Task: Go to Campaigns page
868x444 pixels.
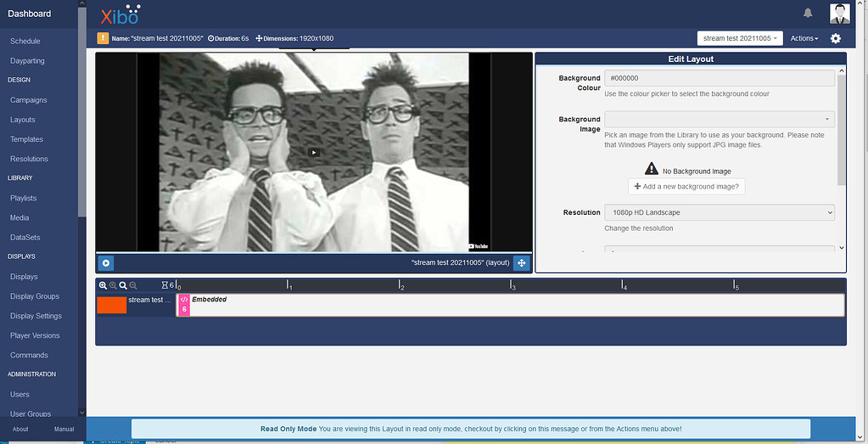Action: [28, 100]
